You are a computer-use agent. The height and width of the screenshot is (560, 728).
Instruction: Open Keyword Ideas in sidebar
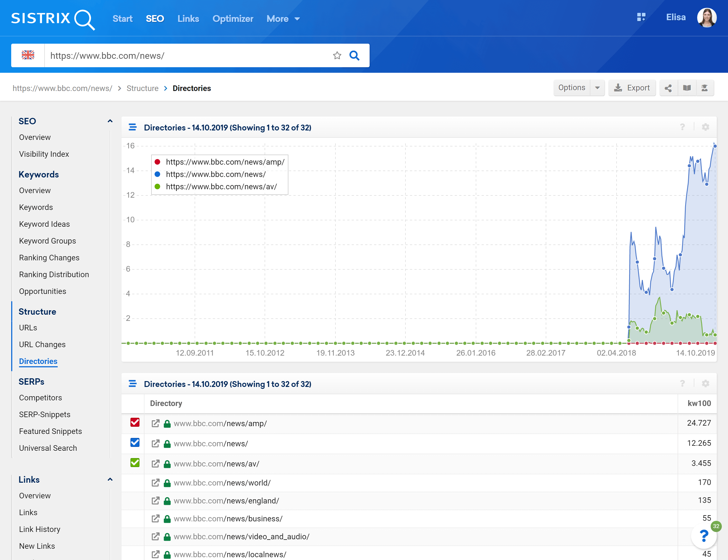click(44, 224)
